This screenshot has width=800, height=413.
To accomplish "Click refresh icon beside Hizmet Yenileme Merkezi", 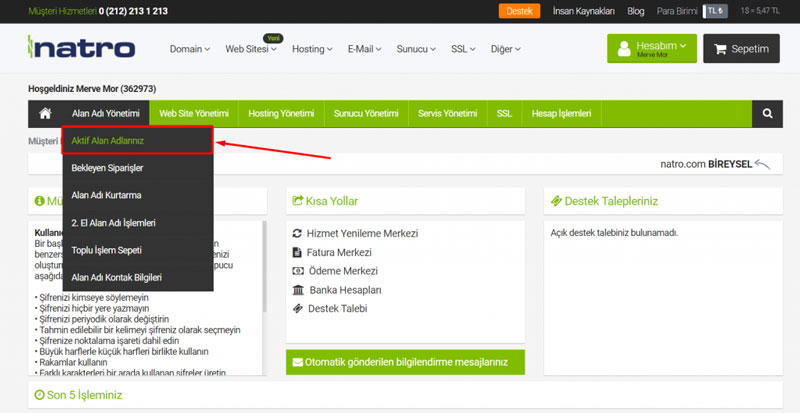I will [297, 234].
